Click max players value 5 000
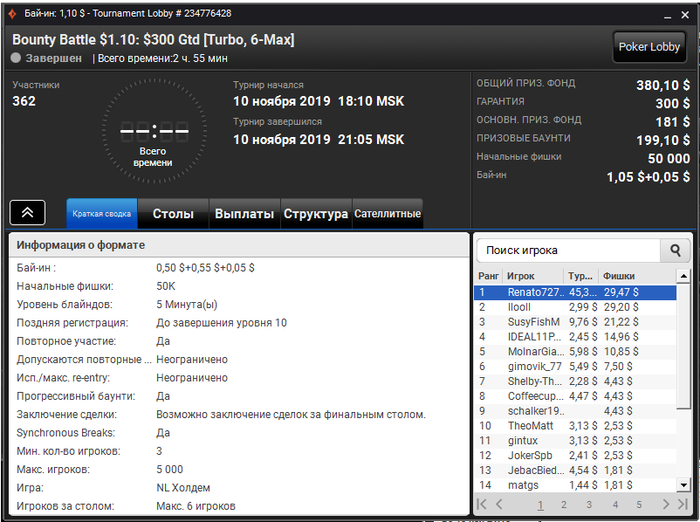The height and width of the screenshot is (522, 700). pos(170,469)
